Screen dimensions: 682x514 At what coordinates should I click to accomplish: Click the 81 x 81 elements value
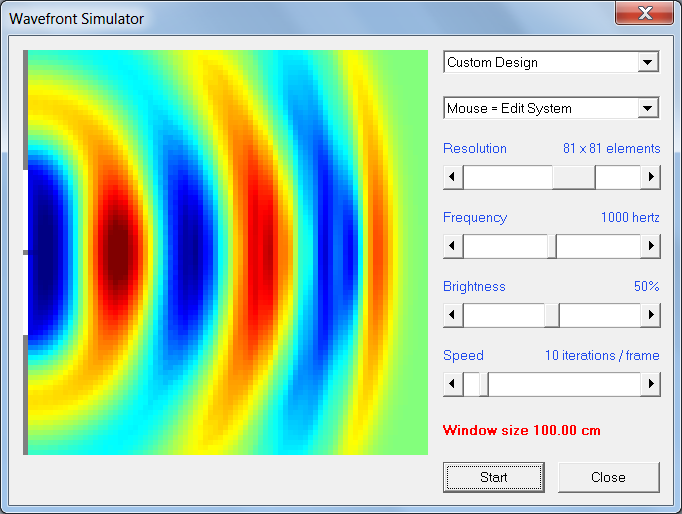[x=612, y=148]
